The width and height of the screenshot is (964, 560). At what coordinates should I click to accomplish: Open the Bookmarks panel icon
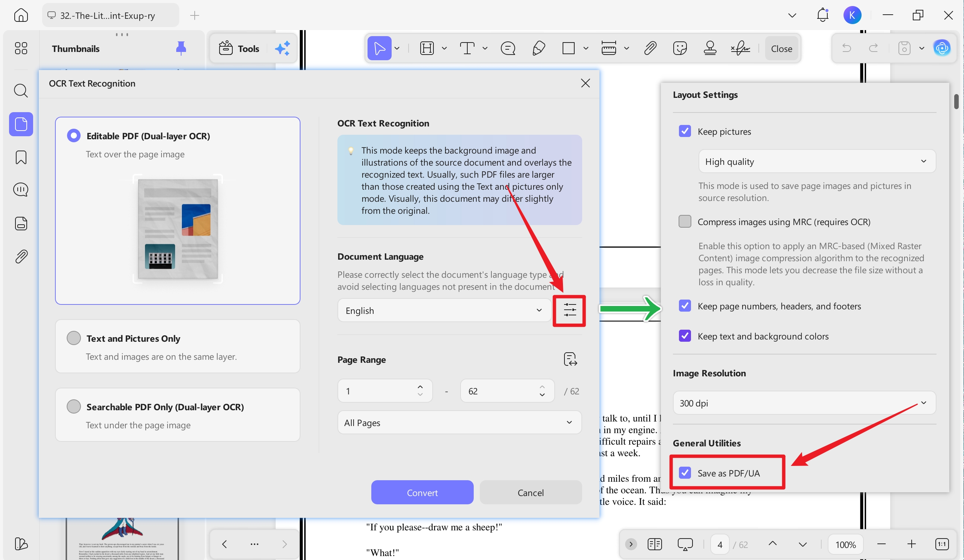[x=21, y=157]
